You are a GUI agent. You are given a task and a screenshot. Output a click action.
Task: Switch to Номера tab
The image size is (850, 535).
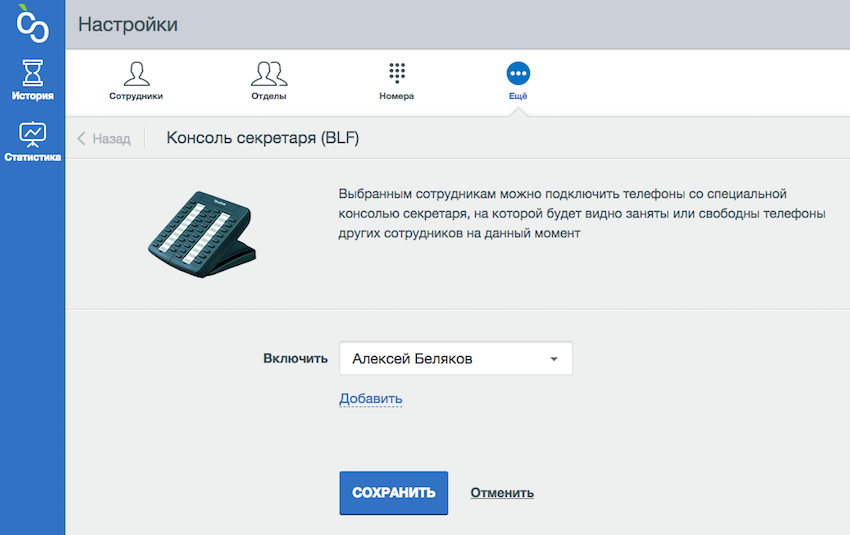[x=397, y=81]
